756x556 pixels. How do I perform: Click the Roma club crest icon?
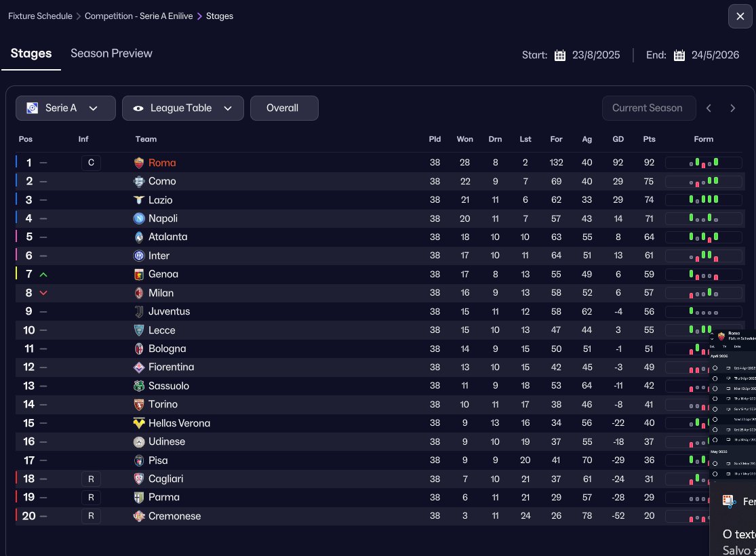tap(139, 163)
